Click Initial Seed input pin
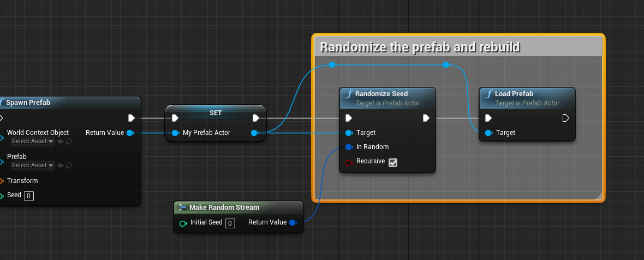 point(183,223)
